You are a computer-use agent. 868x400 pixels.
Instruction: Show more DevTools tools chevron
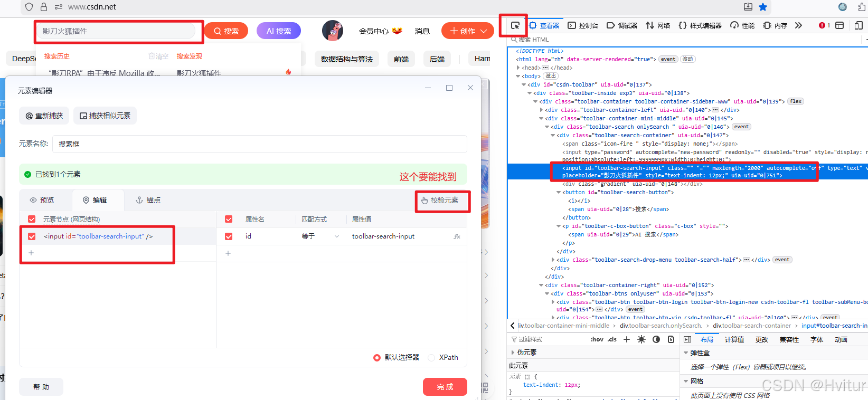click(798, 25)
